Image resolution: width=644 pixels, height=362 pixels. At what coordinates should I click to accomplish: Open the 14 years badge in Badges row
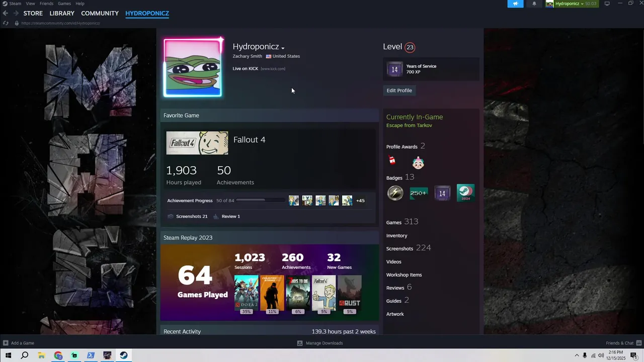coord(442,193)
